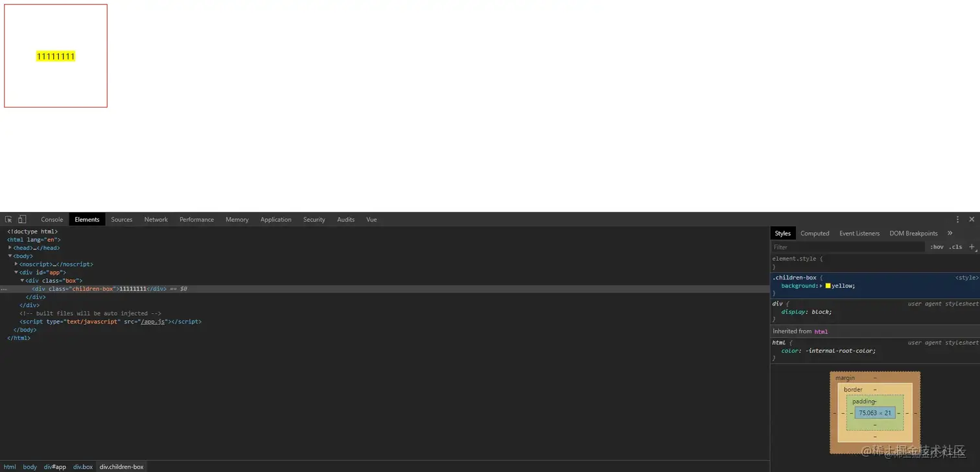Screen dimensions: 980x472
Task: Expand the yellow background shorthand arrow
Action: [x=821, y=286]
